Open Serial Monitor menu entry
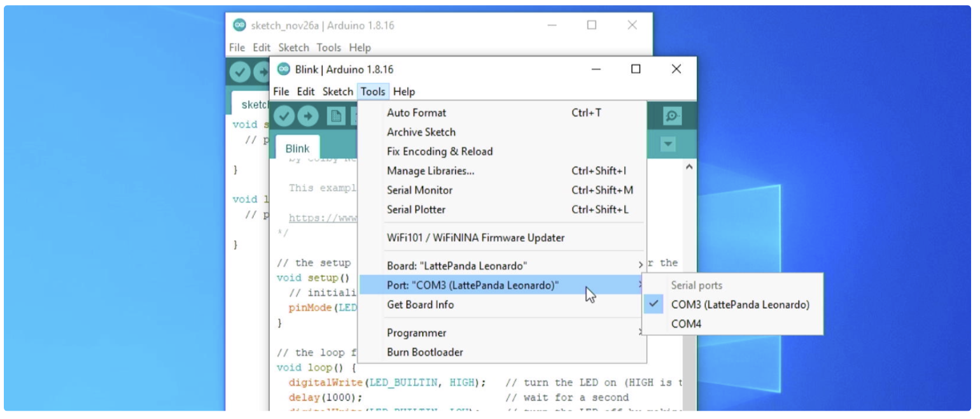The image size is (980, 419). coord(502,190)
